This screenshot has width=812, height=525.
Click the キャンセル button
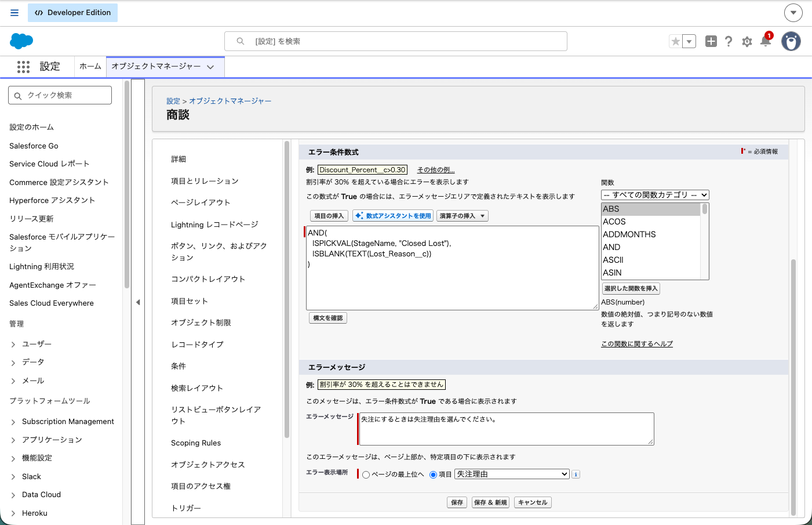(533, 502)
